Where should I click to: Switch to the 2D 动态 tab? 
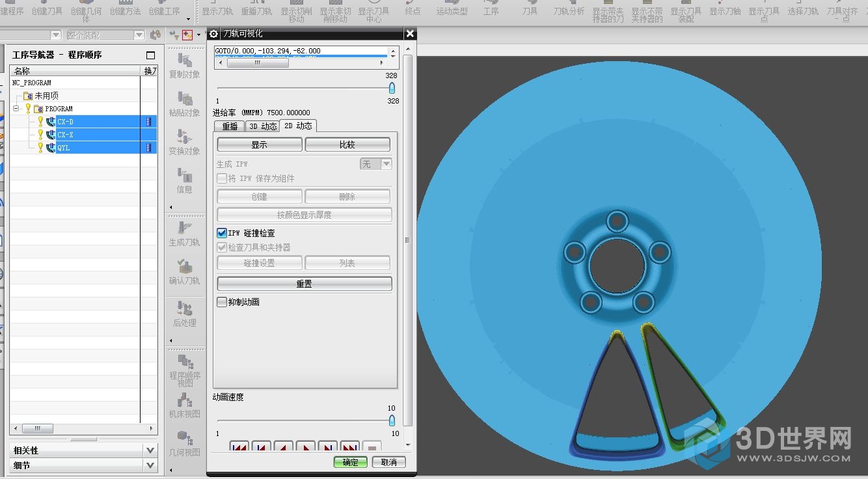click(298, 126)
